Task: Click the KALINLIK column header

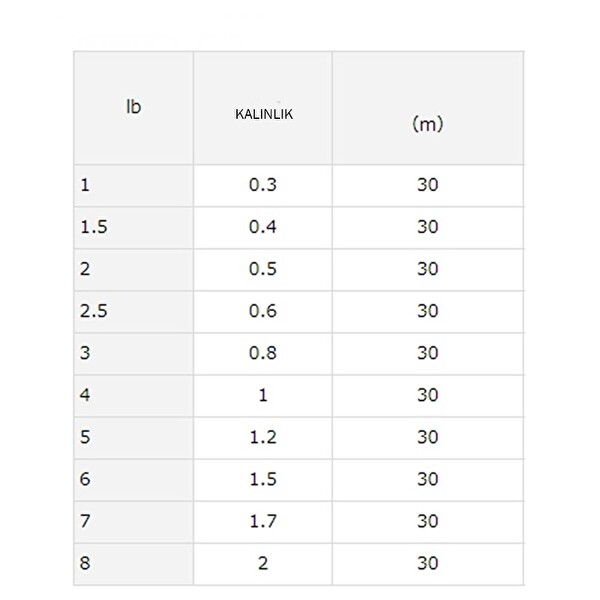Action: (263, 114)
